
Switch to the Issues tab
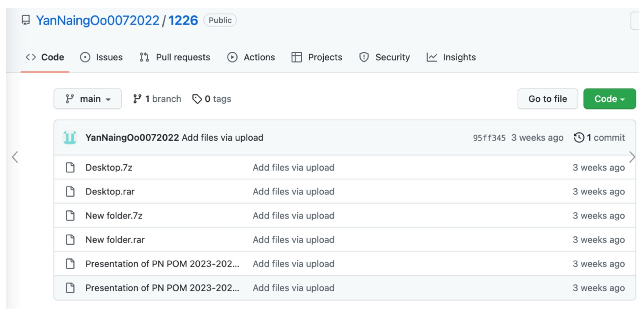point(101,57)
